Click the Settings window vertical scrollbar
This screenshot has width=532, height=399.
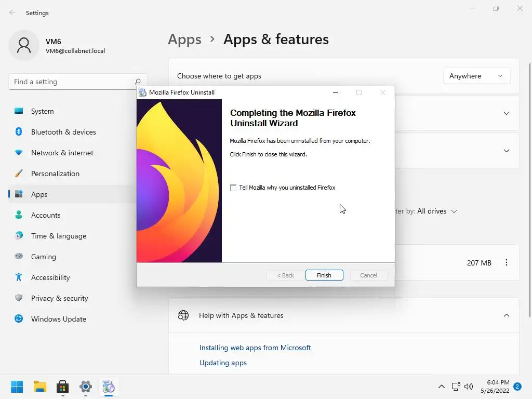click(x=529, y=190)
